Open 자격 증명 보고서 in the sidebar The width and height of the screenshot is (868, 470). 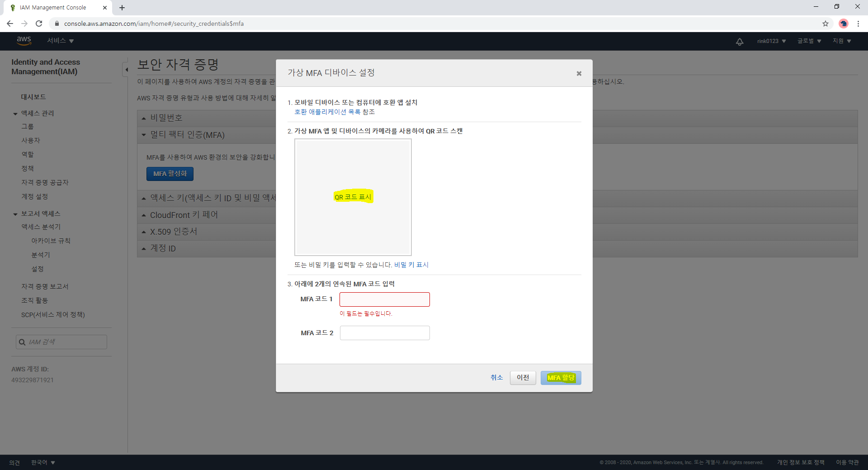click(45, 287)
